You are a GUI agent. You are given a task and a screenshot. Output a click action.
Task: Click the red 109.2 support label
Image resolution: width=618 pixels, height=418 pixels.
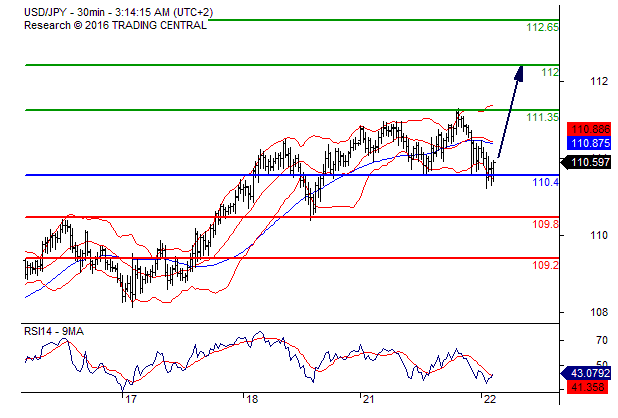click(x=545, y=265)
